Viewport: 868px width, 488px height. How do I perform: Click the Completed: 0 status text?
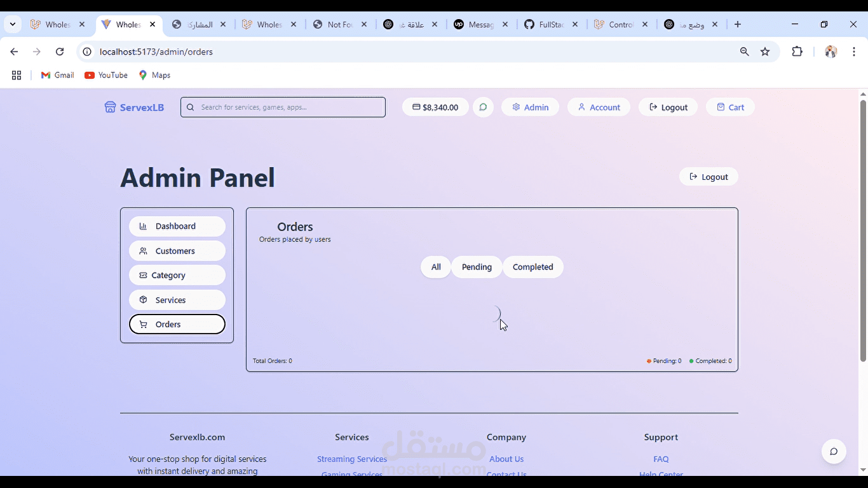[710, 361]
